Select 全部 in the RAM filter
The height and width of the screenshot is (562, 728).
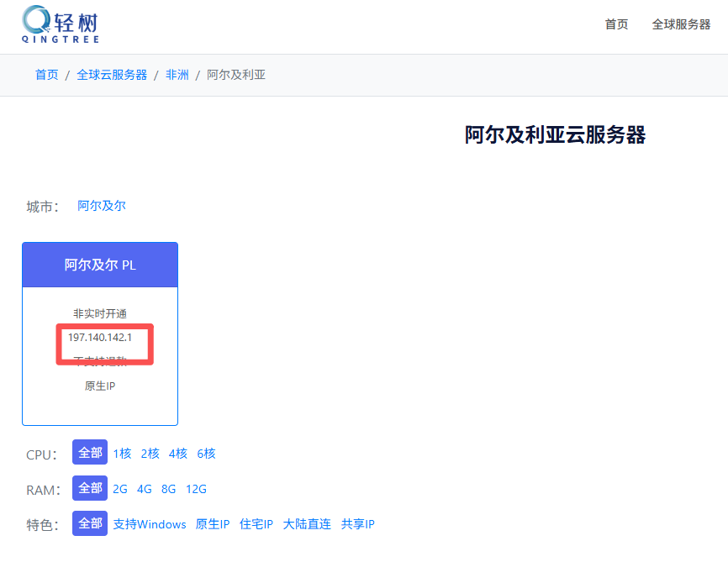click(90, 488)
